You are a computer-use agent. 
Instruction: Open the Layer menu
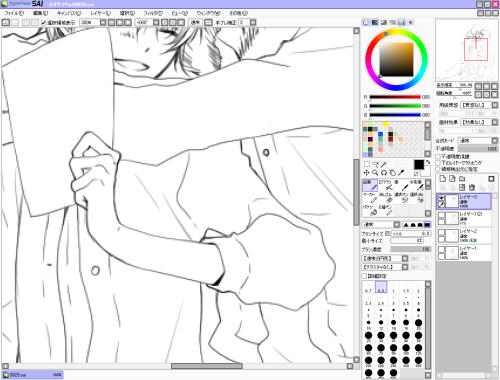tap(100, 13)
